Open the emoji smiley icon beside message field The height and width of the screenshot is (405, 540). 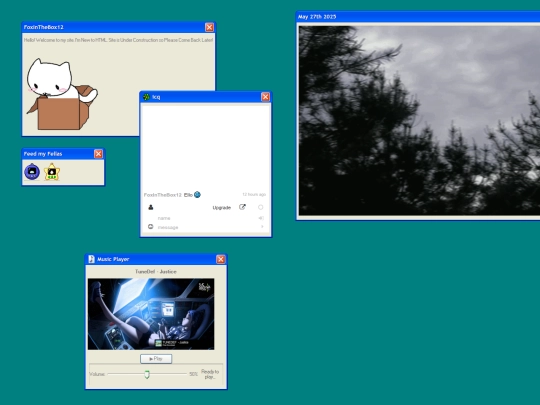(150, 227)
